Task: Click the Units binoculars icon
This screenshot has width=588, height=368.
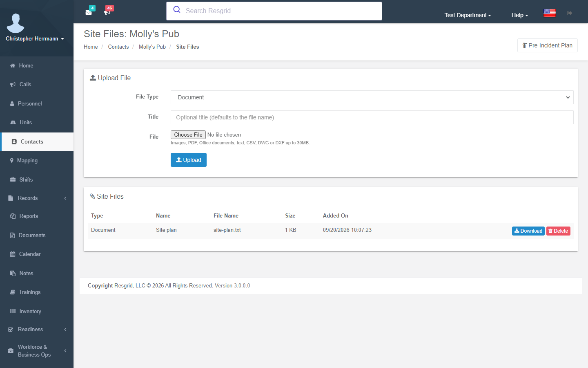Action: [x=13, y=123]
